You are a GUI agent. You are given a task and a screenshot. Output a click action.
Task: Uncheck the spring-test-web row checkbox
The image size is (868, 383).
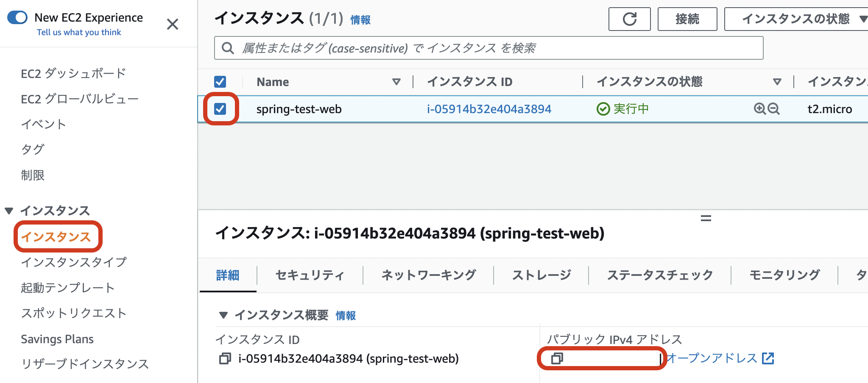(x=220, y=108)
